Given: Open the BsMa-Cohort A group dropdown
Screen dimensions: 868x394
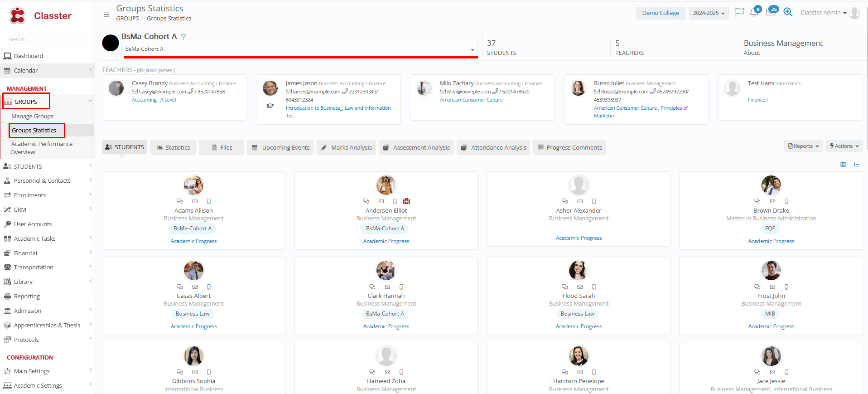Looking at the screenshot, I should click(x=299, y=49).
